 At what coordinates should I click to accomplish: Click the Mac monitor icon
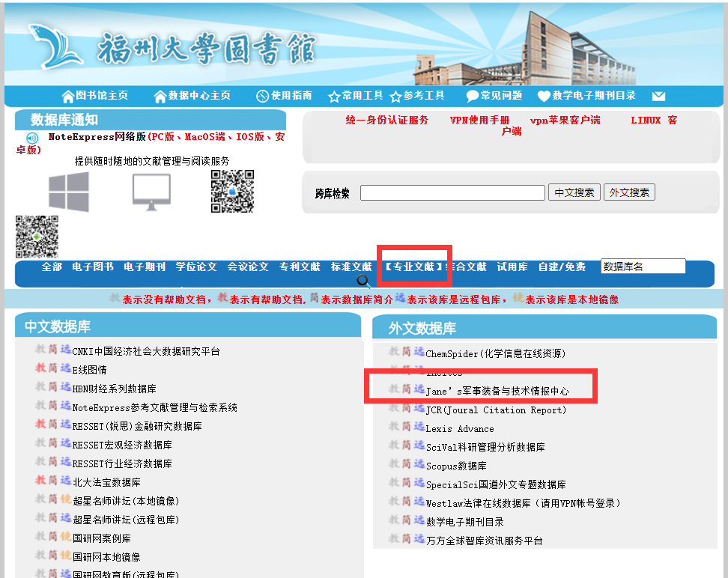click(x=151, y=192)
